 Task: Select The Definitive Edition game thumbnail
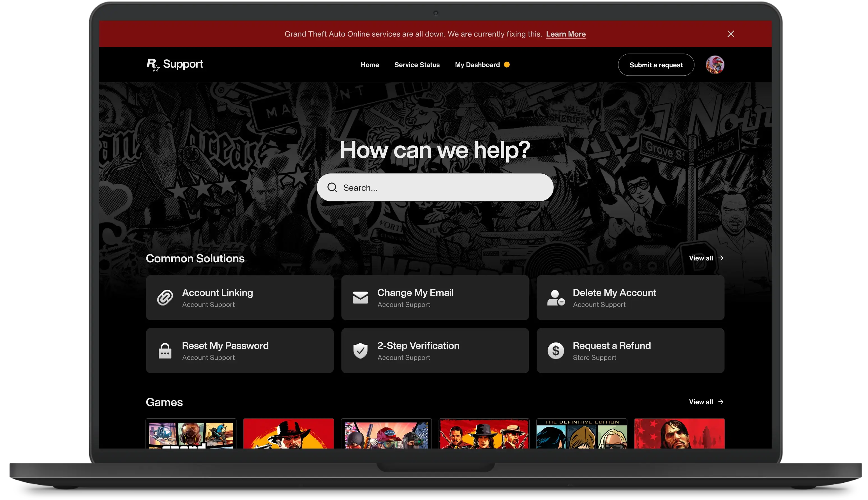(x=581, y=434)
